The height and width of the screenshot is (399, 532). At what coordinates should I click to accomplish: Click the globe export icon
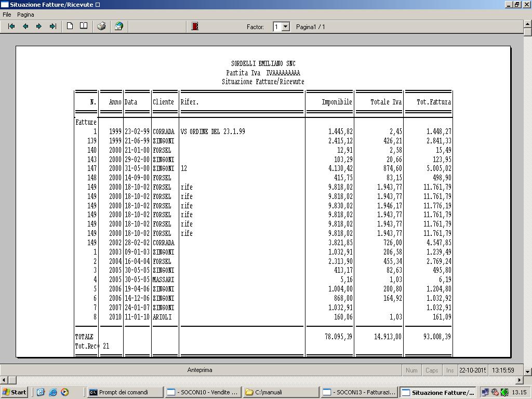point(119,26)
